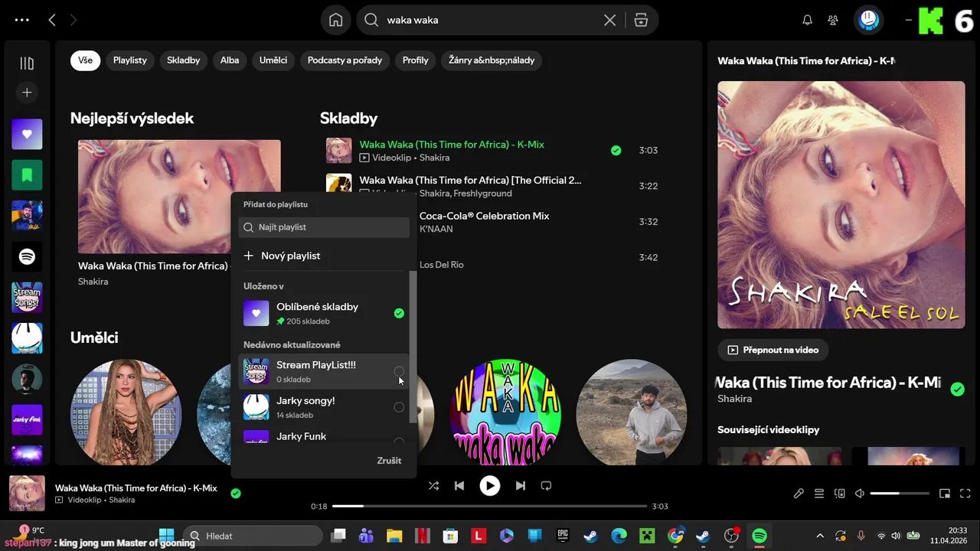The width and height of the screenshot is (980, 551).
Task: Open Spotify icon in the taskbar
Action: [x=759, y=536]
